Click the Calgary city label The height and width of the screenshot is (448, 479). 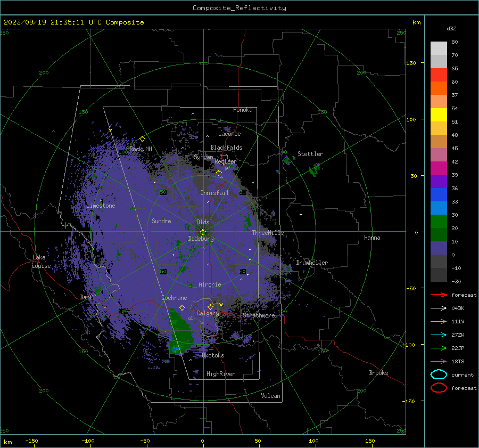208,313
